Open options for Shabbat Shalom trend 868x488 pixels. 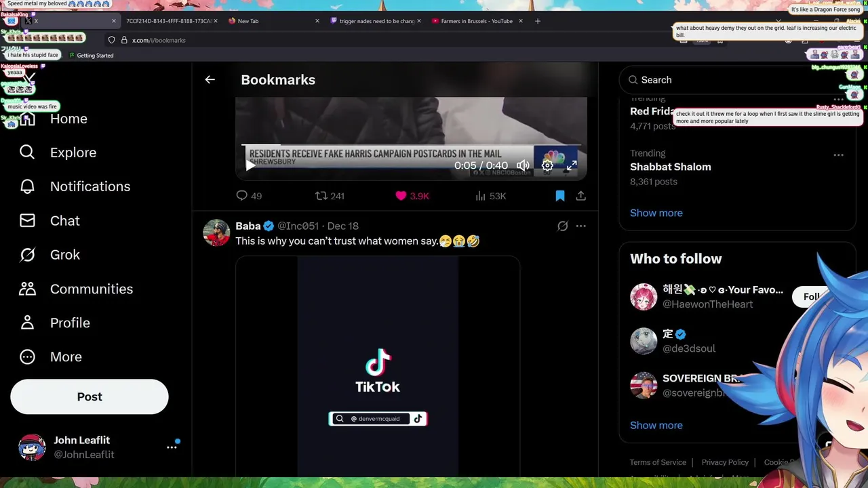point(839,155)
